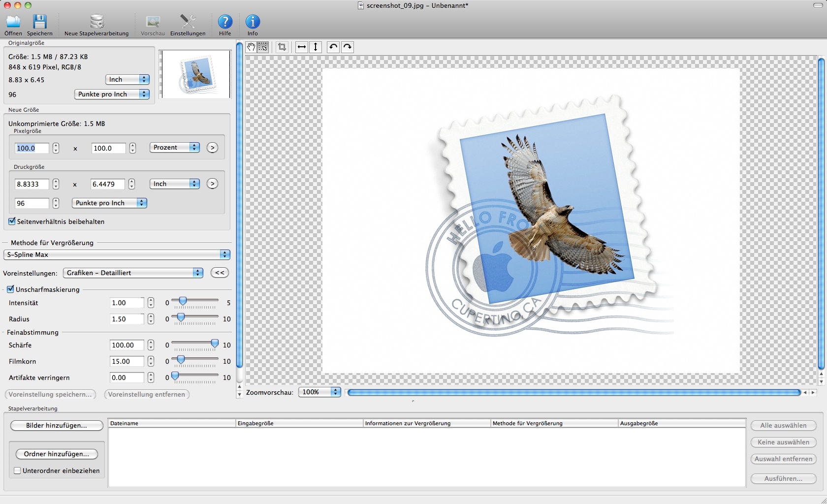Click the preview vertical scrollbar
Image resolution: width=827 pixels, height=504 pixels.
[821, 214]
